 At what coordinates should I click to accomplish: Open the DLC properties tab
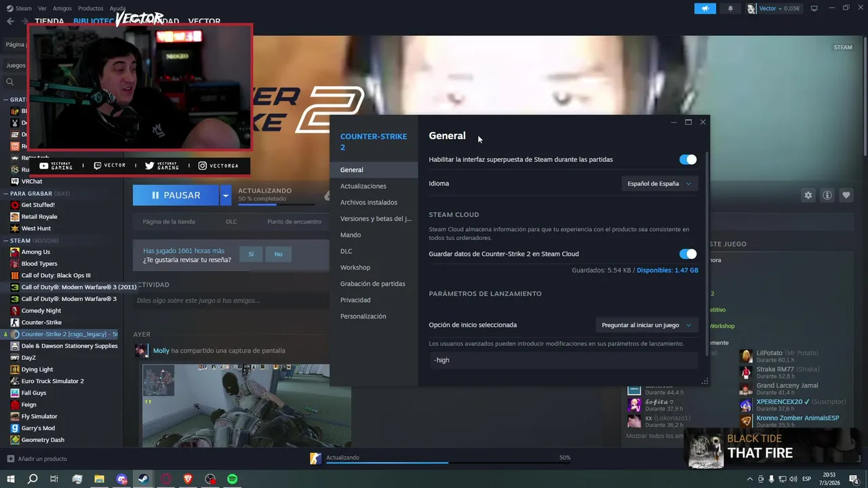374,251
